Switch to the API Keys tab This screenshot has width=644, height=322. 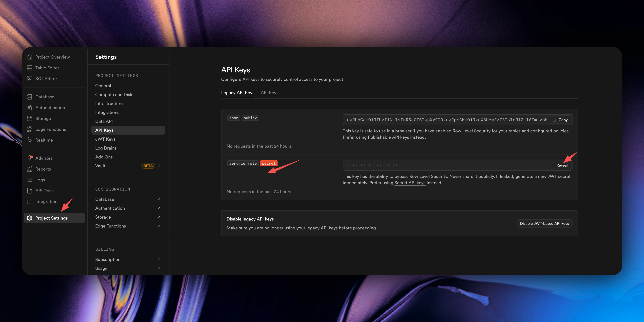[269, 93]
